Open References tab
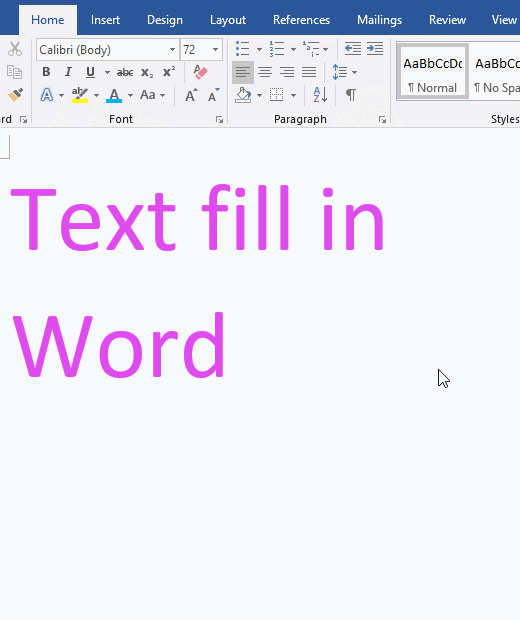Screen dimensions: 520x620 point(301,20)
